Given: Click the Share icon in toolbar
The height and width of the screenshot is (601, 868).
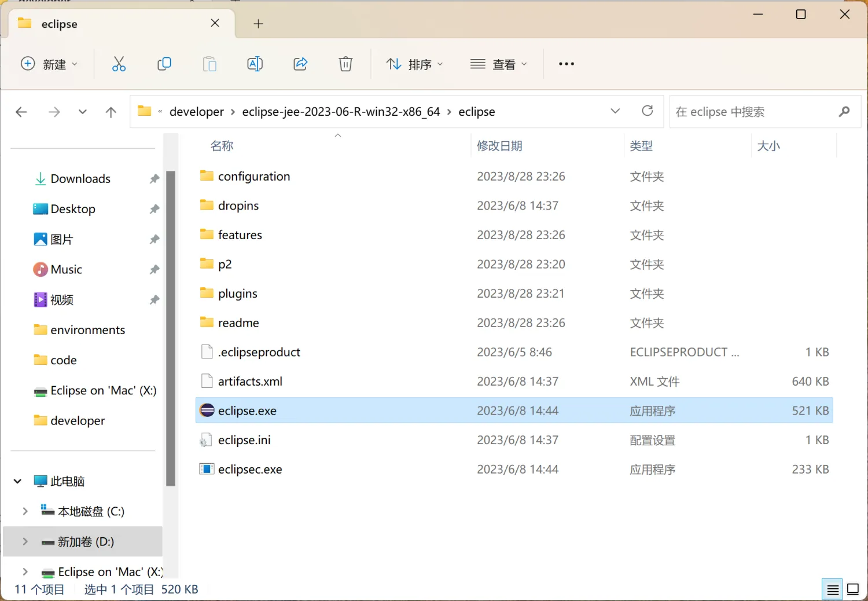Looking at the screenshot, I should pos(300,64).
